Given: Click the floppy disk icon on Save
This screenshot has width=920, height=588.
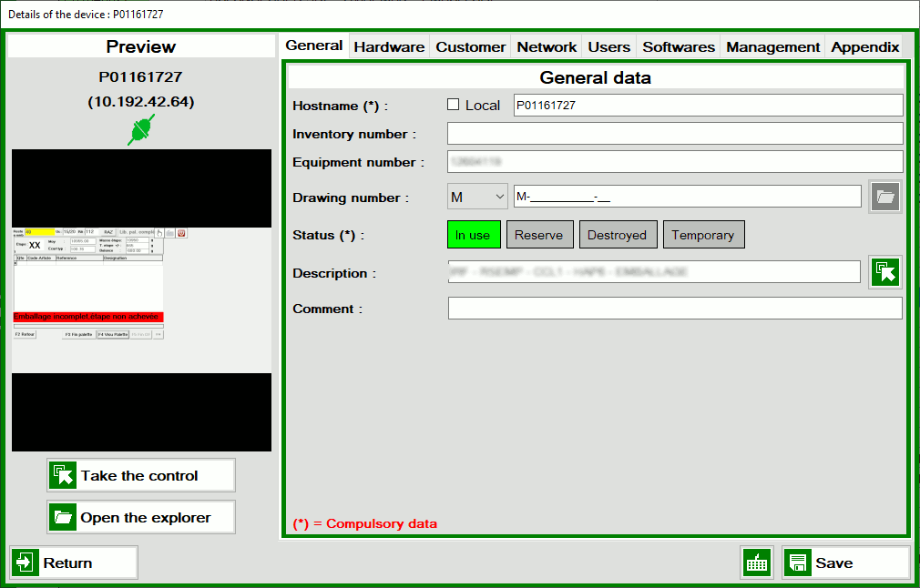Looking at the screenshot, I should (797, 563).
